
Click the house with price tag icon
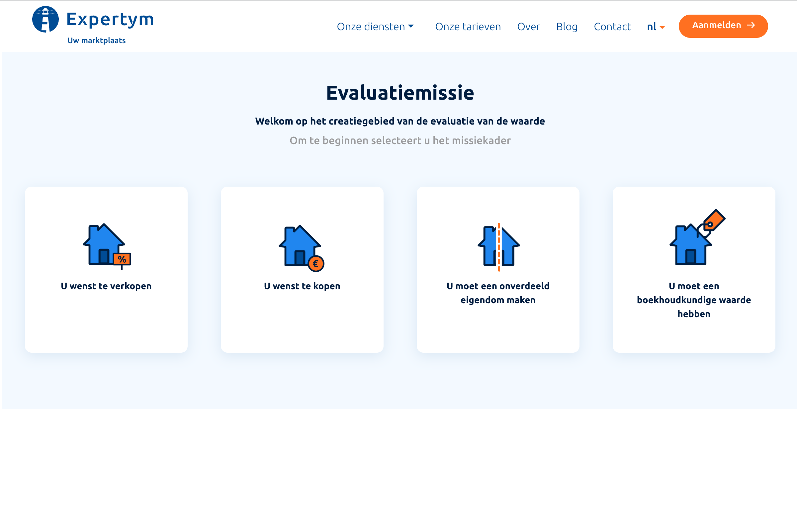click(697, 237)
